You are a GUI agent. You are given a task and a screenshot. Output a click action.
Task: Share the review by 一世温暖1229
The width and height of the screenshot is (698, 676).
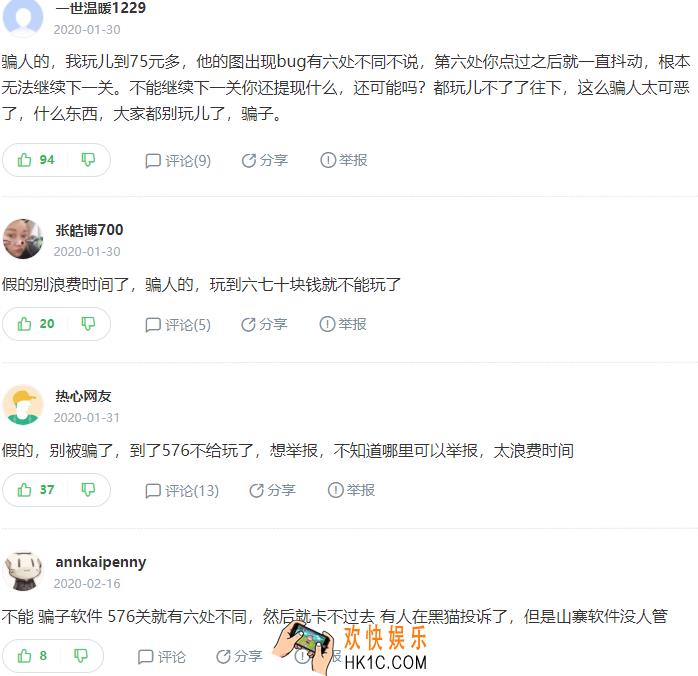coord(265,160)
